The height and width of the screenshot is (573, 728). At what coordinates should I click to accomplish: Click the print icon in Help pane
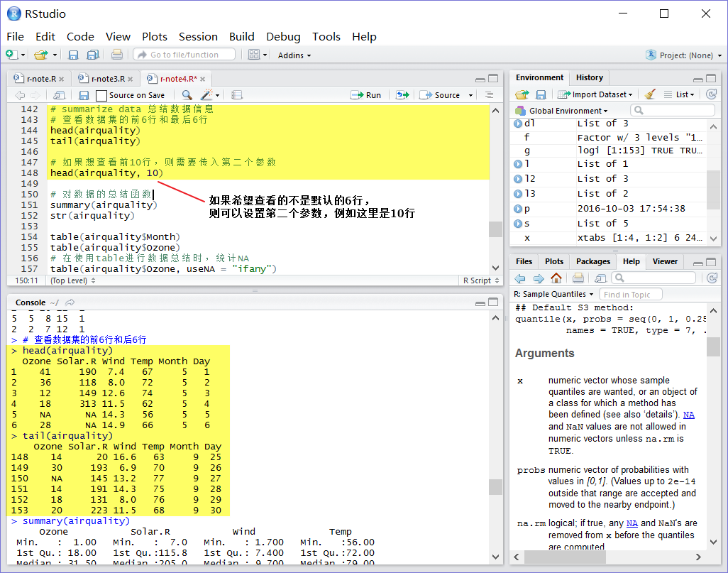click(x=578, y=278)
